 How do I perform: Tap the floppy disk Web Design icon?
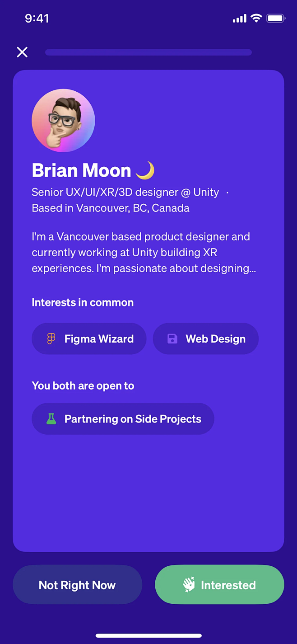172,339
